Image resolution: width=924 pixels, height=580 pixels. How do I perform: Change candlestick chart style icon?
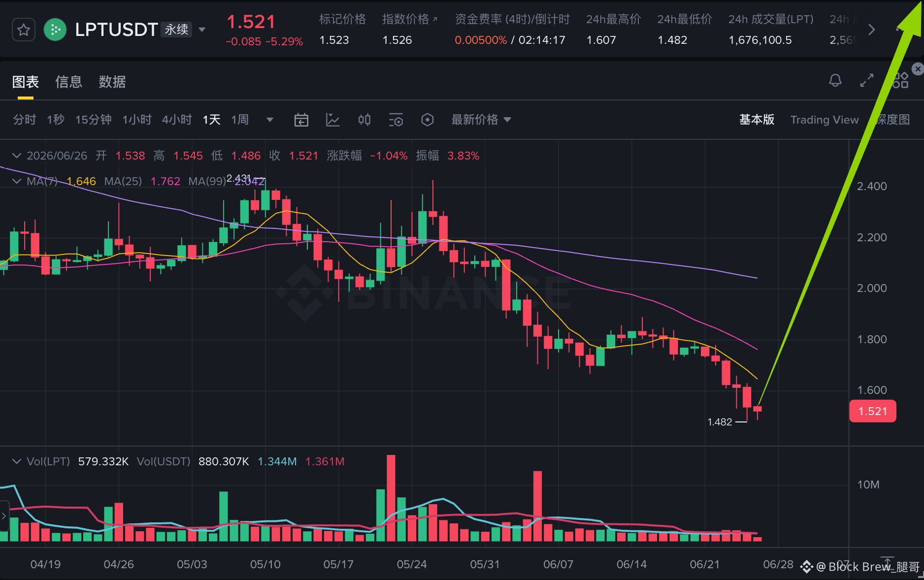[364, 120]
